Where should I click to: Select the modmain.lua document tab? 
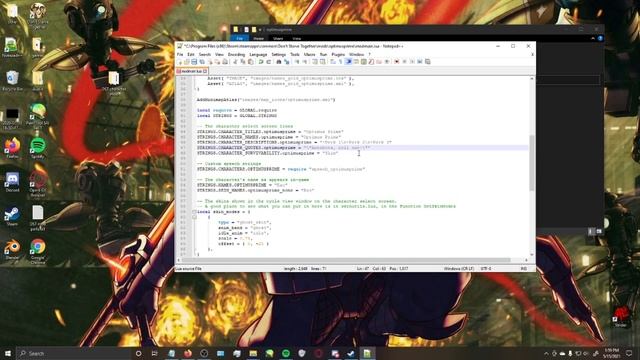coord(191,71)
